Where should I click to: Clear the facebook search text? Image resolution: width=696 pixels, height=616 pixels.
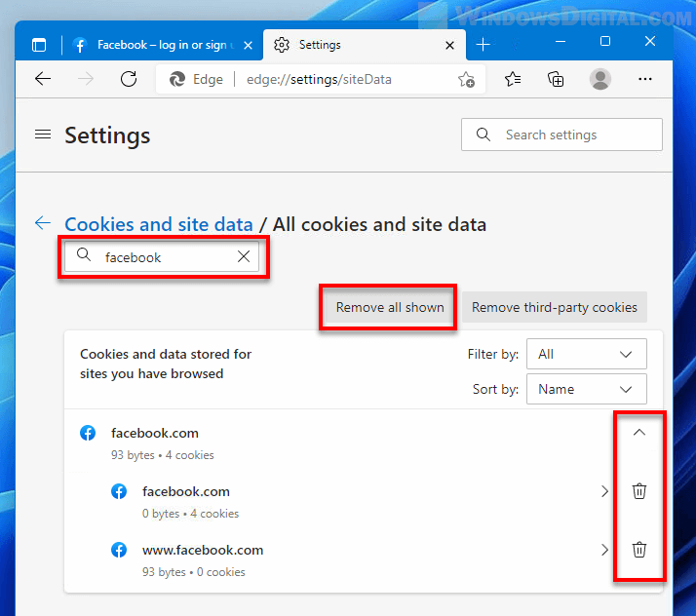click(244, 256)
